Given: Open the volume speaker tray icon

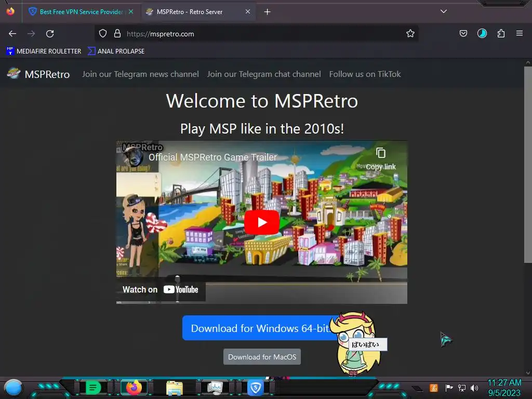Looking at the screenshot, I should (474, 388).
